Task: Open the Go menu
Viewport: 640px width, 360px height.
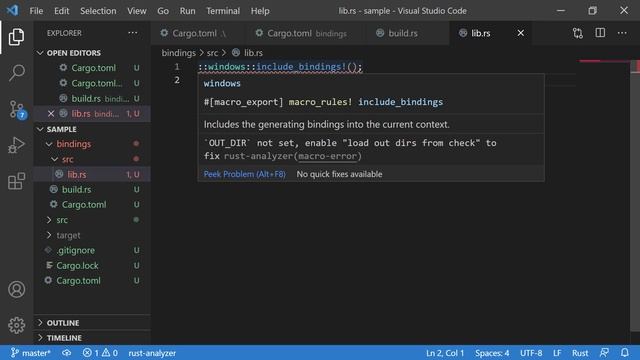Action: click(x=163, y=11)
